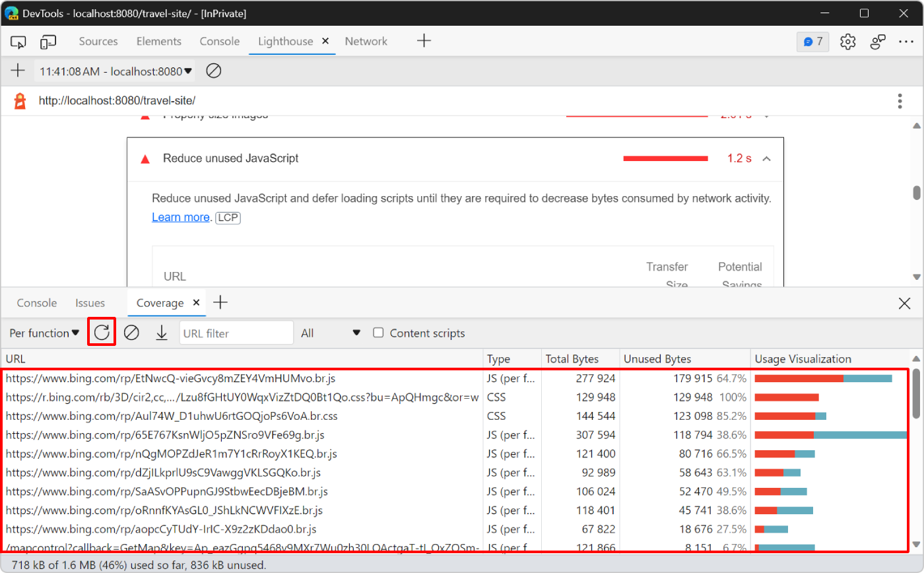Open the Copilot chat badge
Screen dimensions: 924x573
pyautogui.click(x=812, y=41)
